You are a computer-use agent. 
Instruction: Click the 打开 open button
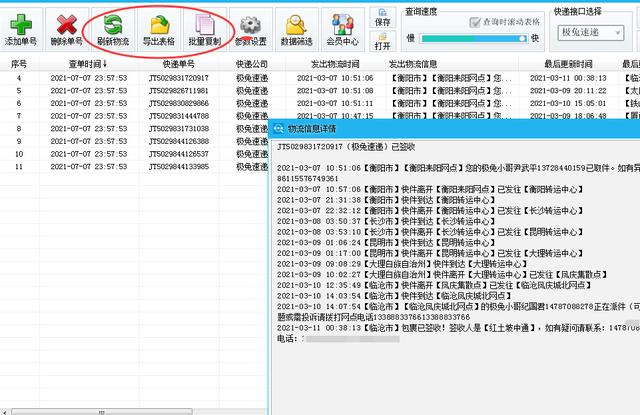382,41
